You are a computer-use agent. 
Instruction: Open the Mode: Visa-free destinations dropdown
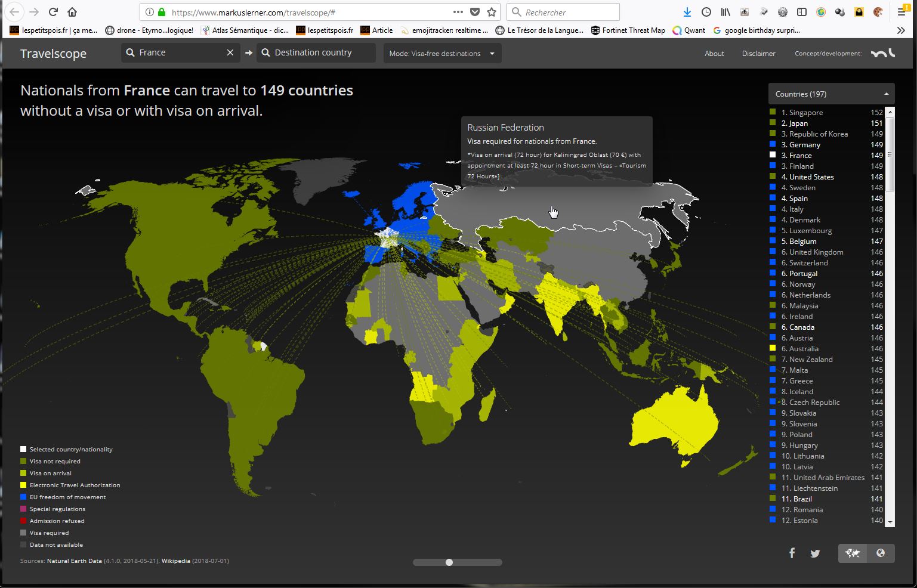coord(441,53)
